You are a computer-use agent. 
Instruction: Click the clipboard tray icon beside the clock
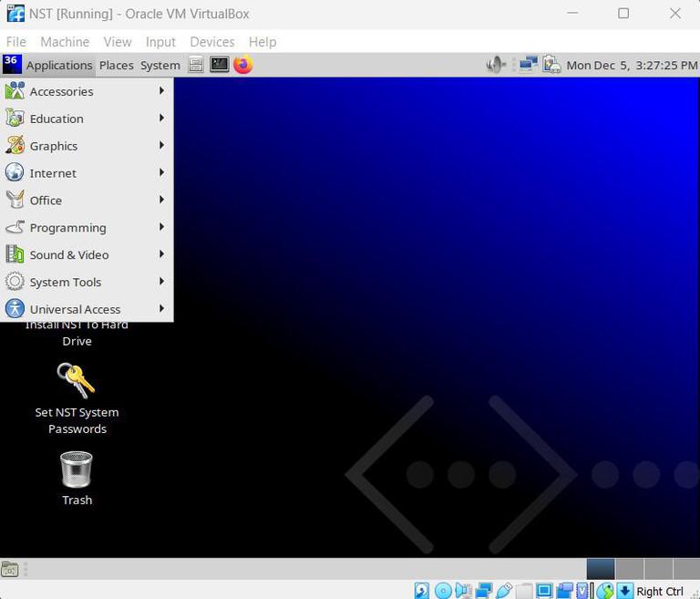(551, 65)
